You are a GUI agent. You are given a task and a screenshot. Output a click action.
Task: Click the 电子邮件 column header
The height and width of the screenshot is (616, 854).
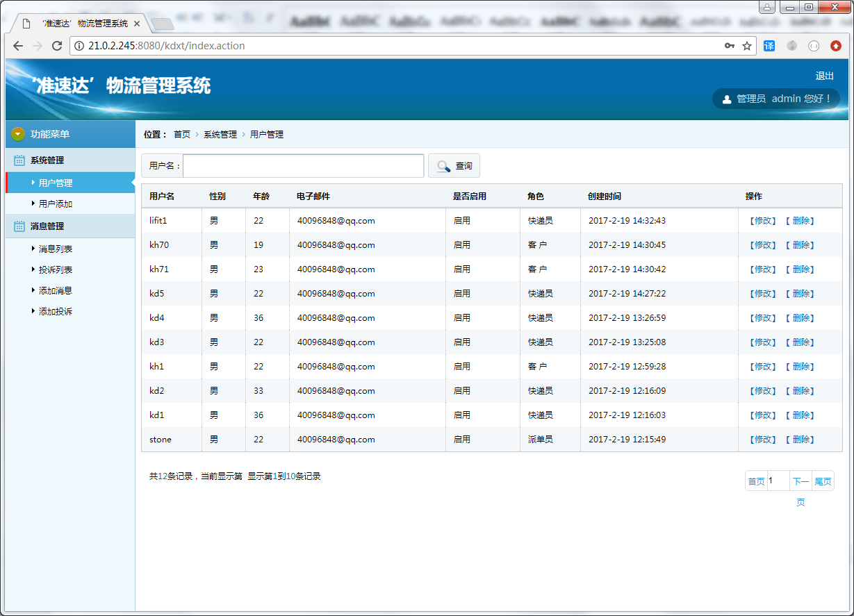(x=313, y=197)
